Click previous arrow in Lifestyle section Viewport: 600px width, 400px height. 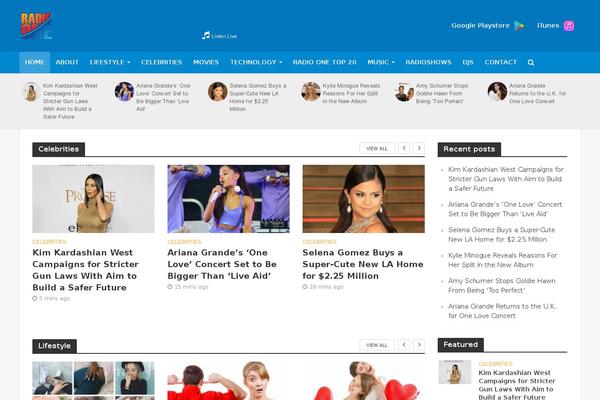tap(404, 345)
